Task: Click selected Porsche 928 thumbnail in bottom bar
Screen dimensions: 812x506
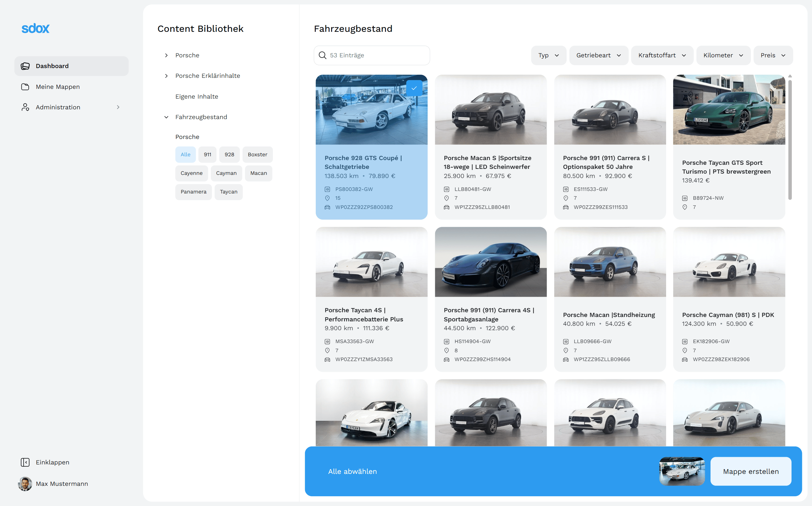Action: click(x=682, y=472)
